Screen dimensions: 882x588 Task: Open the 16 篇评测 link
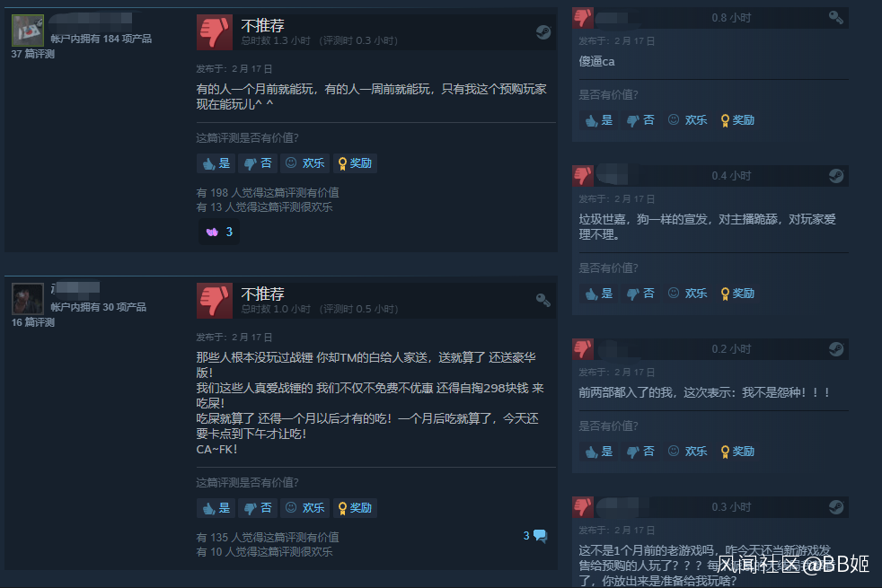pyautogui.click(x=33, y=322)
